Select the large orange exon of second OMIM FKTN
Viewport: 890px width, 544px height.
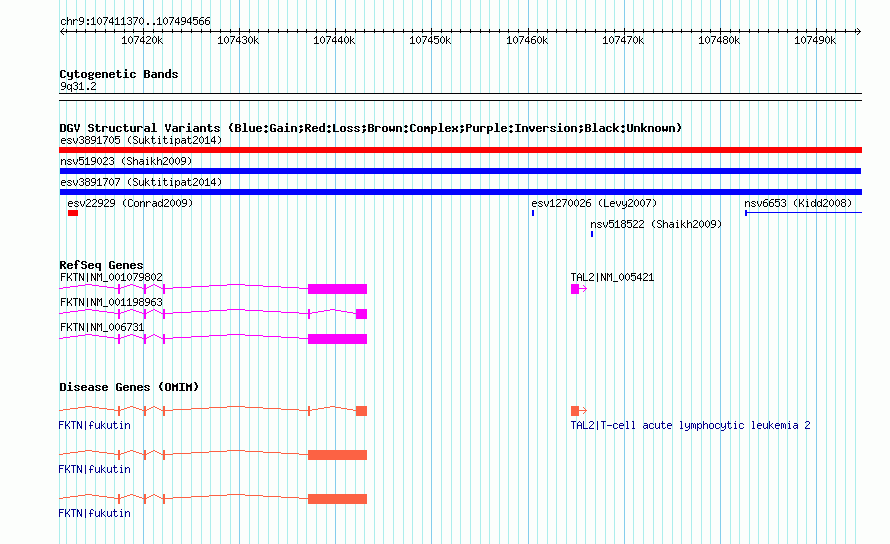coord(337,455)
